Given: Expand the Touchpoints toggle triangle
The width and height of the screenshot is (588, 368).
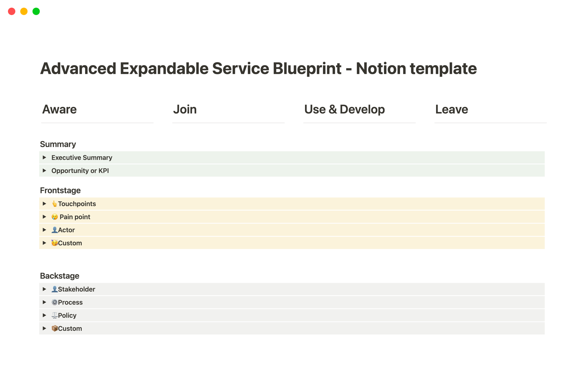Looking at the screenshot, I should pos(44,204).
